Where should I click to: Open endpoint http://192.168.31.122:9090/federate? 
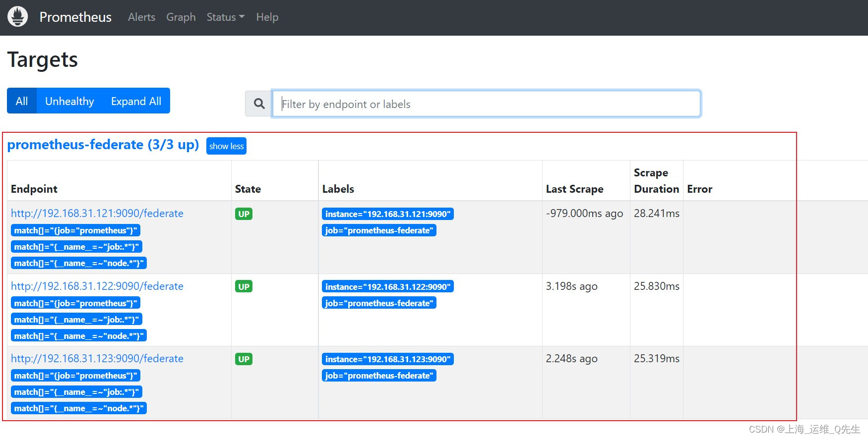coord(97,286)
